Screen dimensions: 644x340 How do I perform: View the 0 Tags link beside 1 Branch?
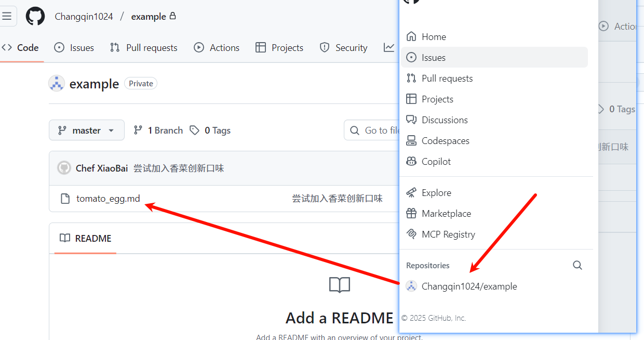coord(210,130)
